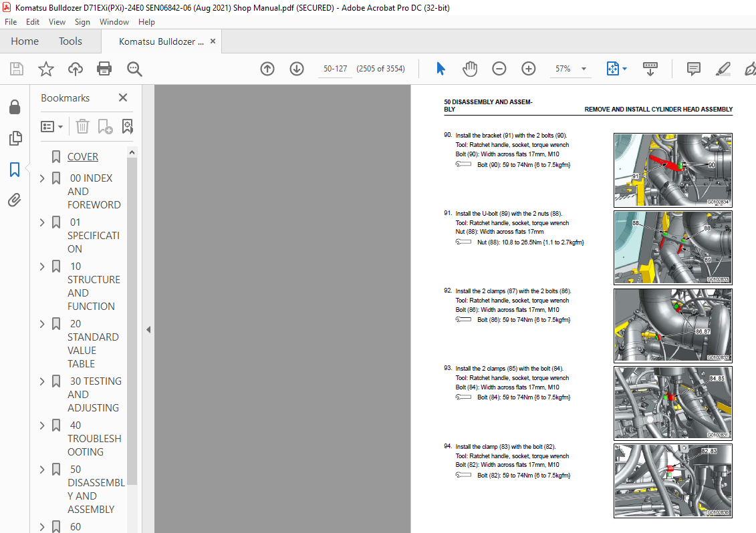Expand the 01 SPECIFICATION bookmark
Viewport: 756px width, 533px height.
tap(42, 222)
